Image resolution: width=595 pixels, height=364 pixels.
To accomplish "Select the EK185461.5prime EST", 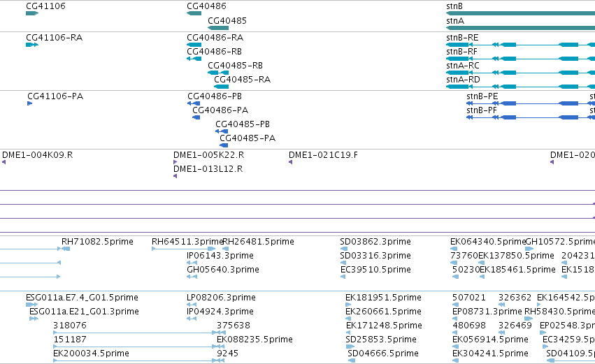I will click(482, 277).
